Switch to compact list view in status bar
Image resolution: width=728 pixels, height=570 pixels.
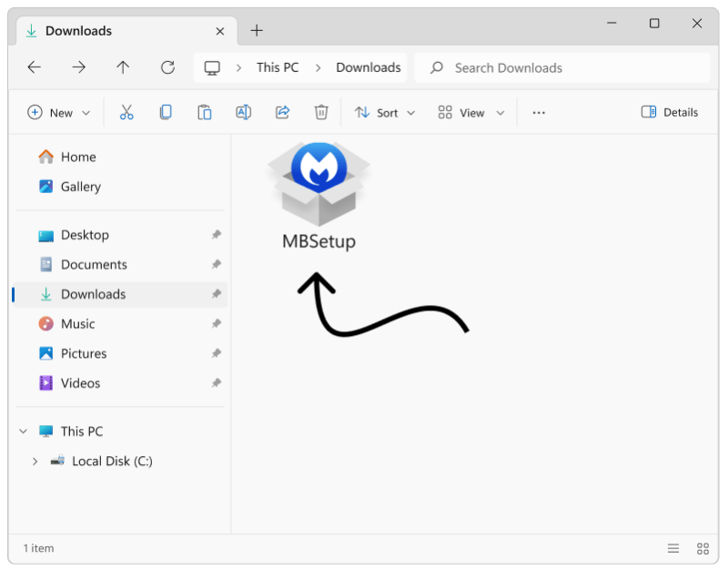(x=673, y=548)
